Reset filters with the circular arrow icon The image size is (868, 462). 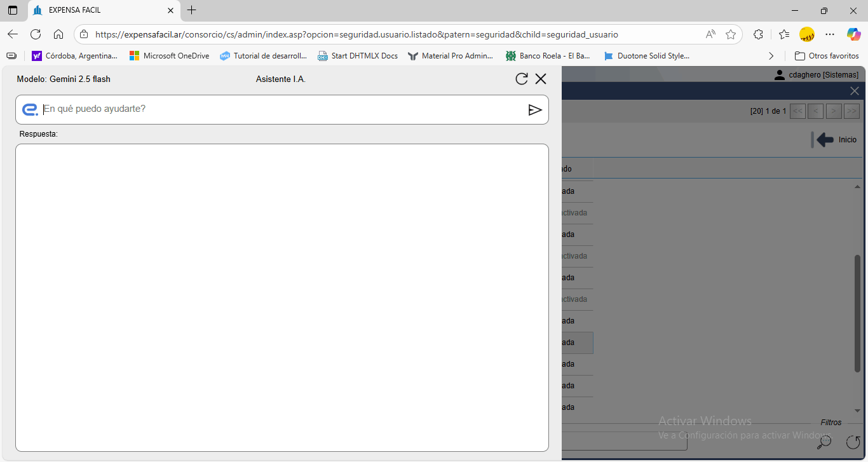[853, 441]
